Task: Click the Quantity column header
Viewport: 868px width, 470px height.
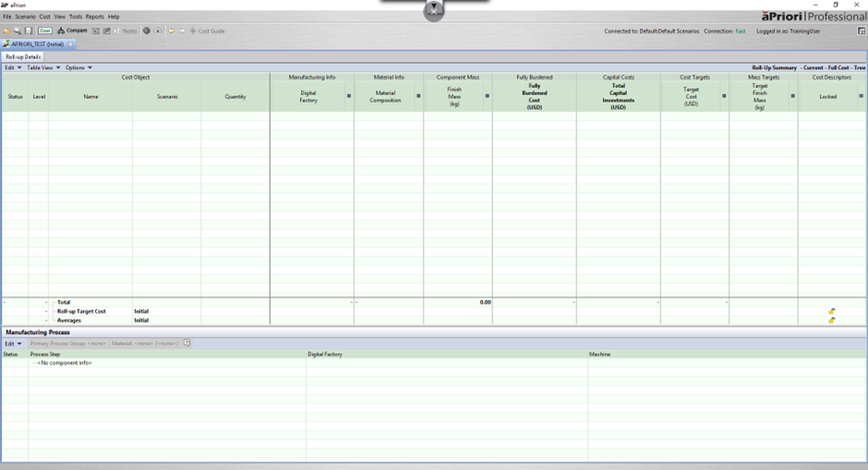Action: click(235, 97)
